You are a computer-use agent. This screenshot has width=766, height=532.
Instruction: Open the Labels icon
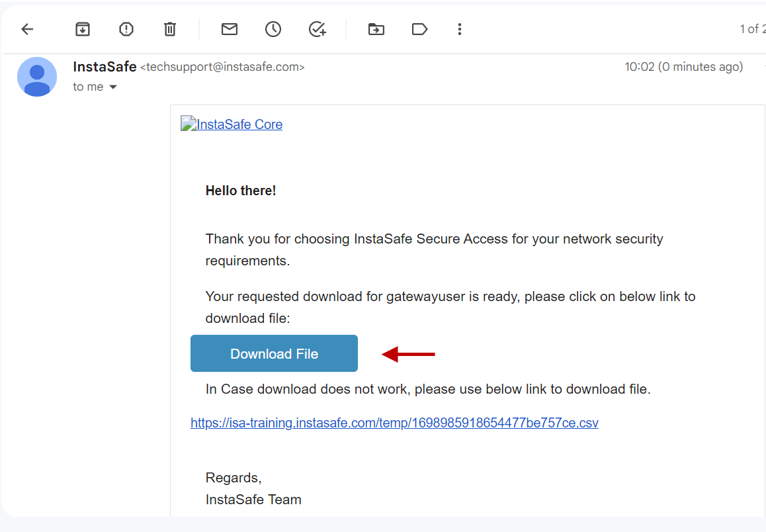click(419, 29)
